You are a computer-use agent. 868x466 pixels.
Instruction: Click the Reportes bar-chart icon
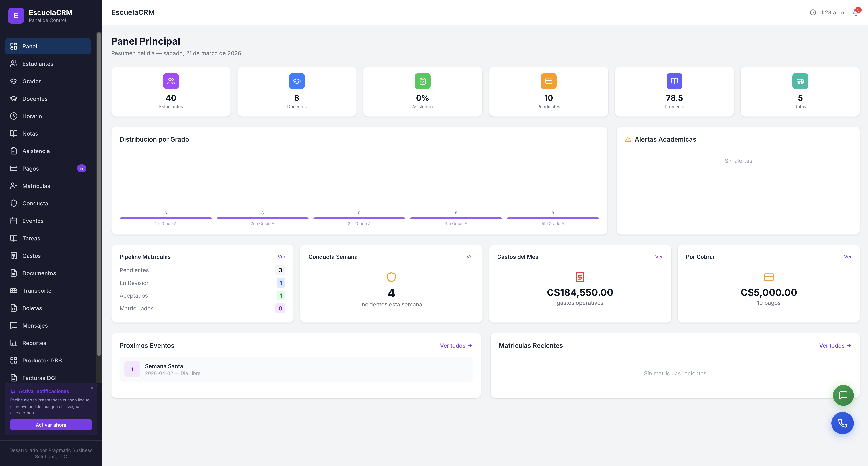[x=13, y=343]
